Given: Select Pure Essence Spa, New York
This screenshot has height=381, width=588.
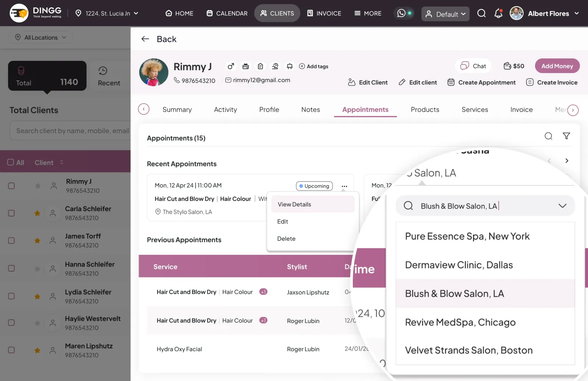Looking at the screenshot, I should (485, 236).
